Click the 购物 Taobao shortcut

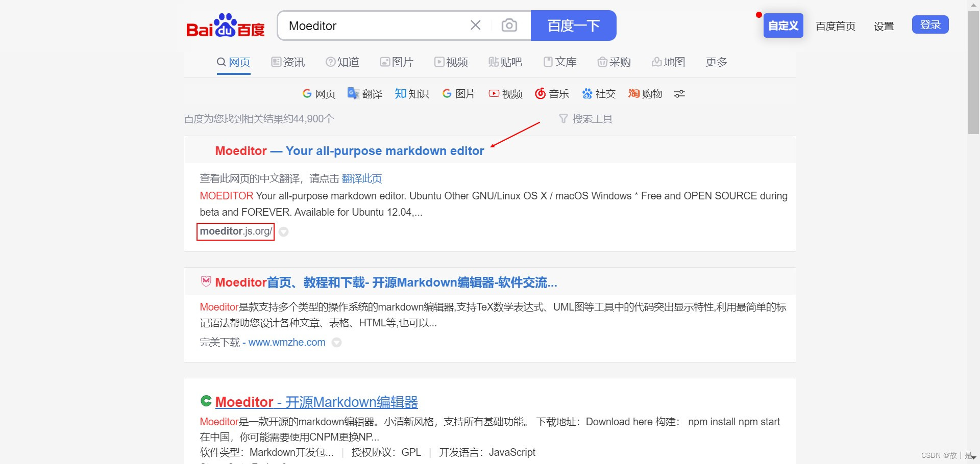(x=645, y=94)
